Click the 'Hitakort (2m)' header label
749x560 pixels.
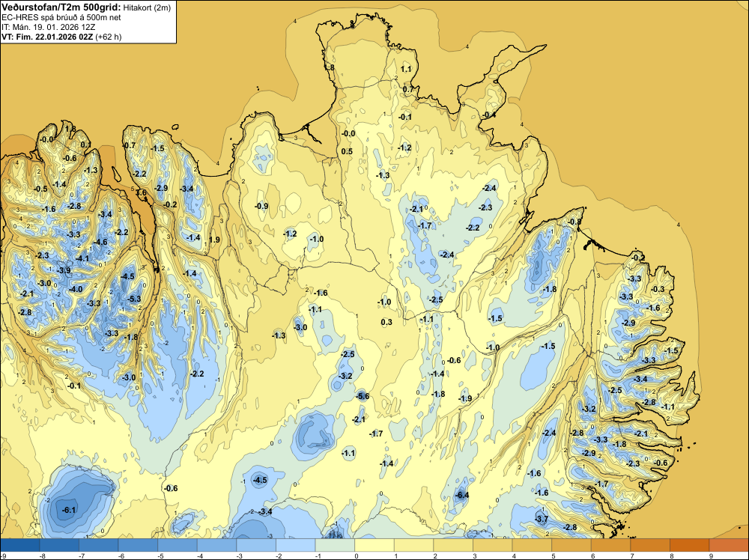(147, 7)
